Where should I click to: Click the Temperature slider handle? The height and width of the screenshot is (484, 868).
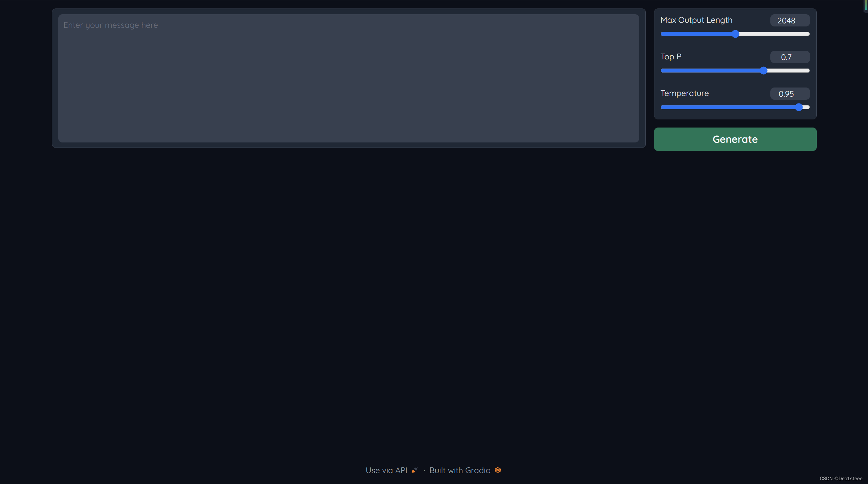[799, 107]
